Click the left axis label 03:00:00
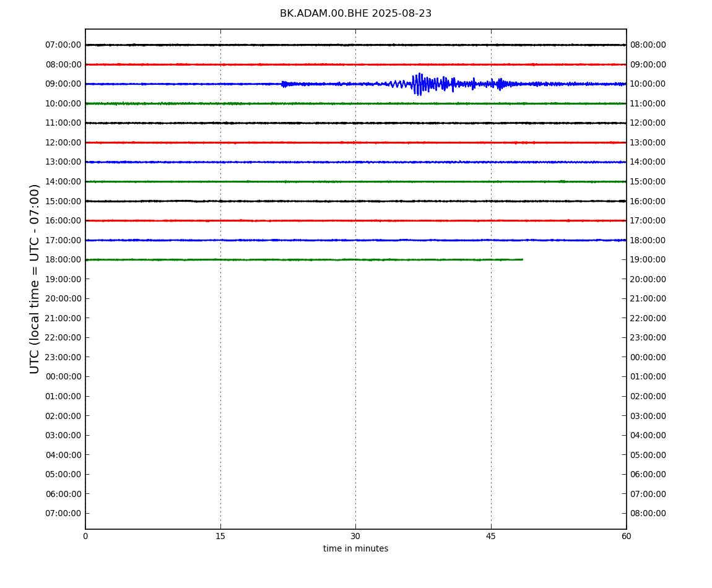 tap(63, 436)
